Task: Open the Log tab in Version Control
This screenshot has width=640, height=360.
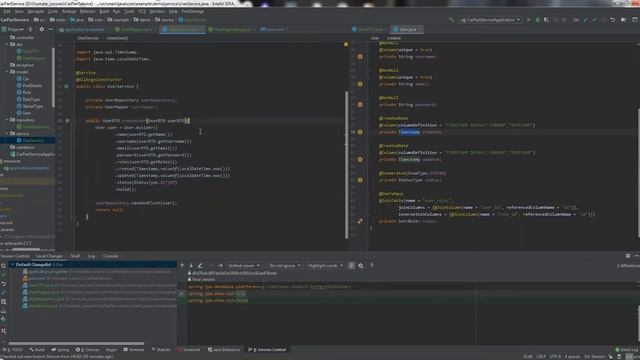Action: coord(91,256)
